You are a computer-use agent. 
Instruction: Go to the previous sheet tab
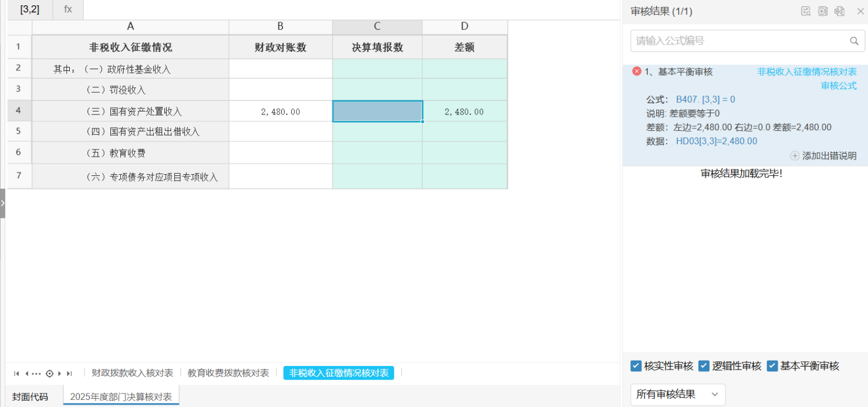26,374
